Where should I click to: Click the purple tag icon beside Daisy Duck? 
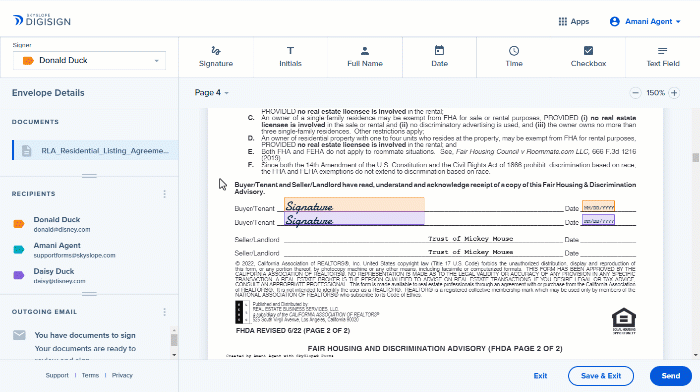tap(19, 275)
